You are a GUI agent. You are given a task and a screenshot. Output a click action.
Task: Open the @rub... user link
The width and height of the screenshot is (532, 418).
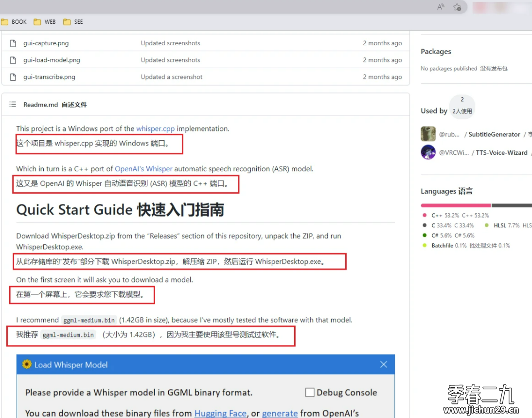point(449,134)
